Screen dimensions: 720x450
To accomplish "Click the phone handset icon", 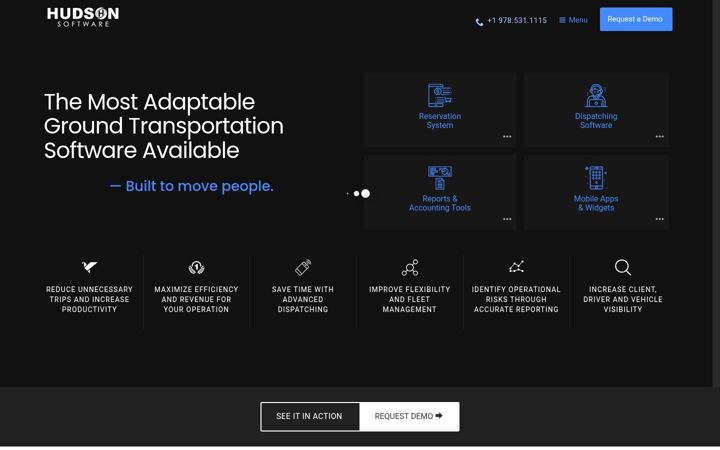I will click(479, 22).
